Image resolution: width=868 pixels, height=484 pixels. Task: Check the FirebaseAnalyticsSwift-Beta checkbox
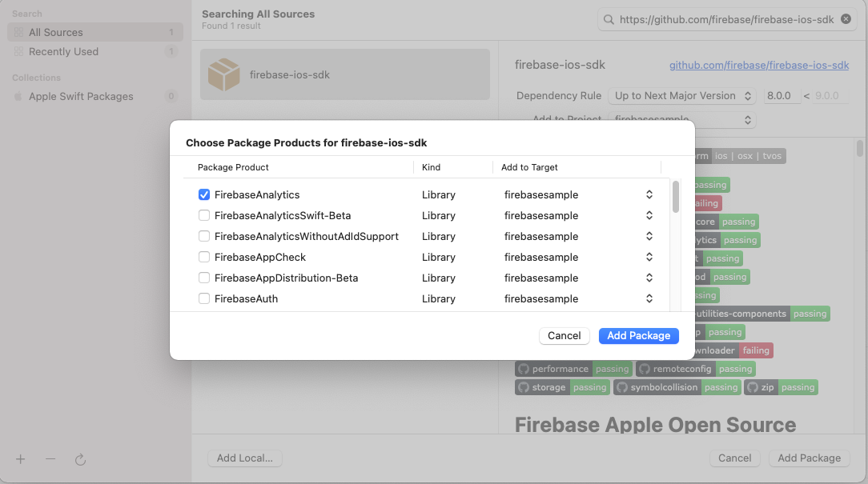(x=203, y=215)
